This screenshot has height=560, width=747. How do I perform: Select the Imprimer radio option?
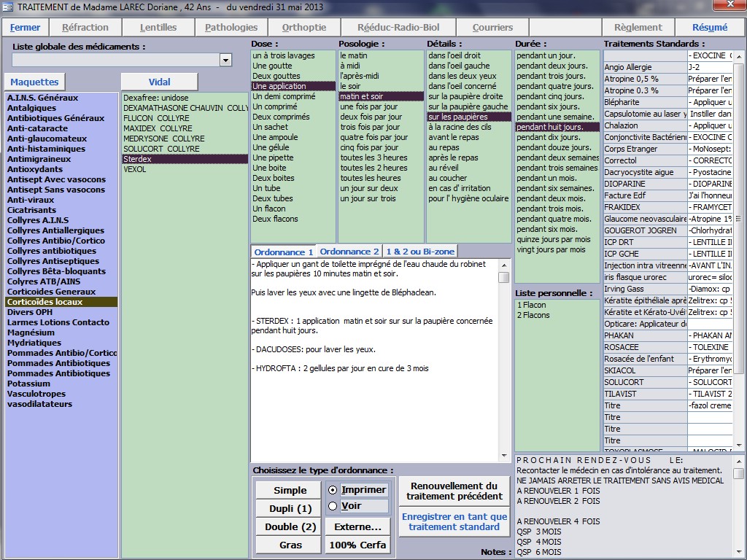tap(333, 490)
